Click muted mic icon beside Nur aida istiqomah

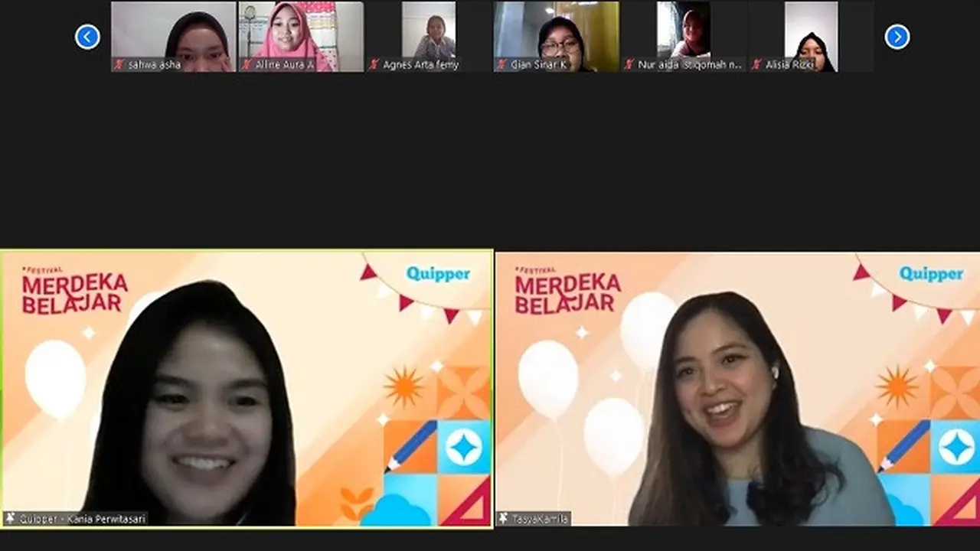[x=629, y=65]
